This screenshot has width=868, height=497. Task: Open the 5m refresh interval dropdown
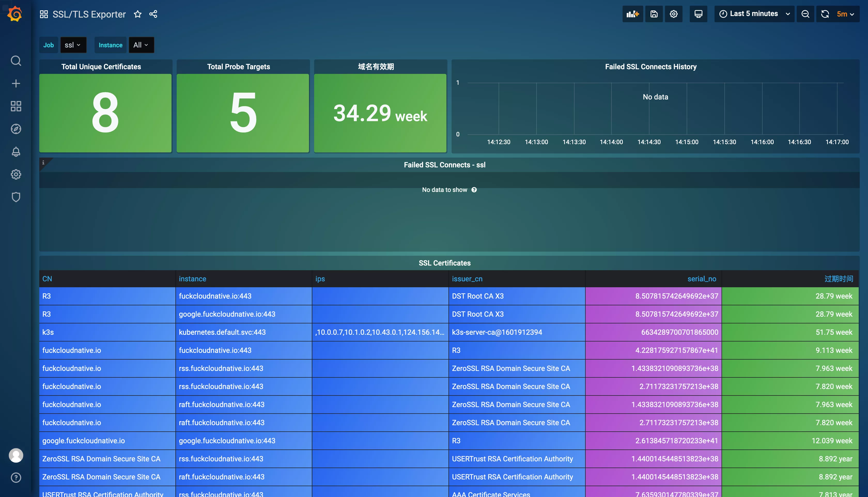(846, 14)
